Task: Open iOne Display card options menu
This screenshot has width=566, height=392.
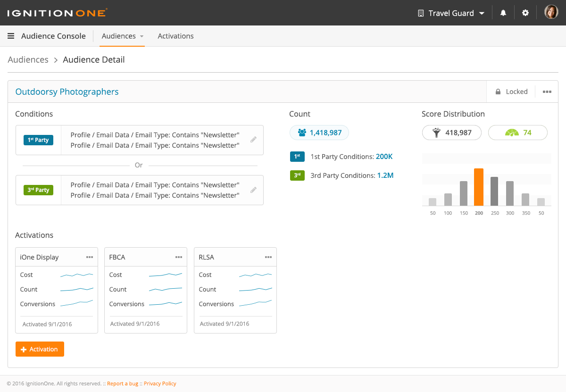Action: point(90,257)
